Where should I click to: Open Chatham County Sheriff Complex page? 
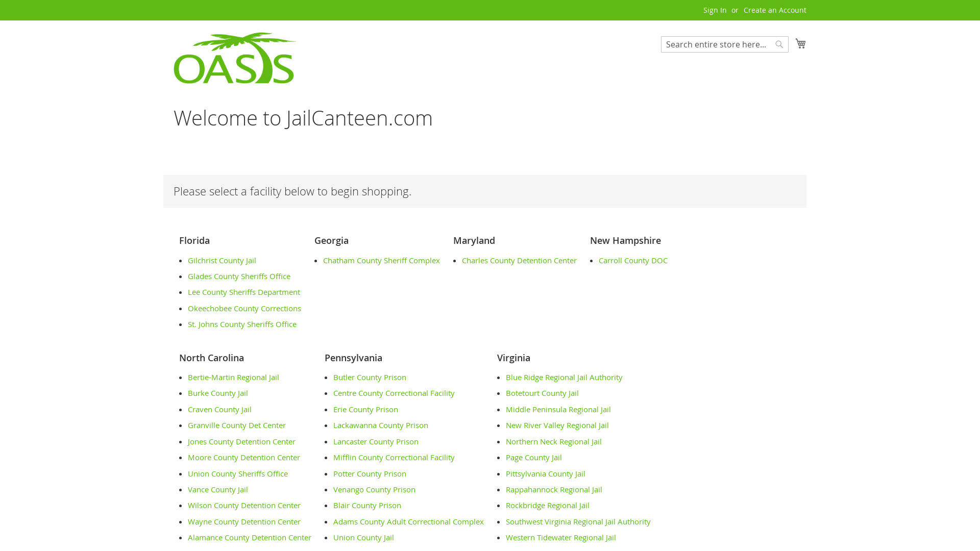coord(381,260)
